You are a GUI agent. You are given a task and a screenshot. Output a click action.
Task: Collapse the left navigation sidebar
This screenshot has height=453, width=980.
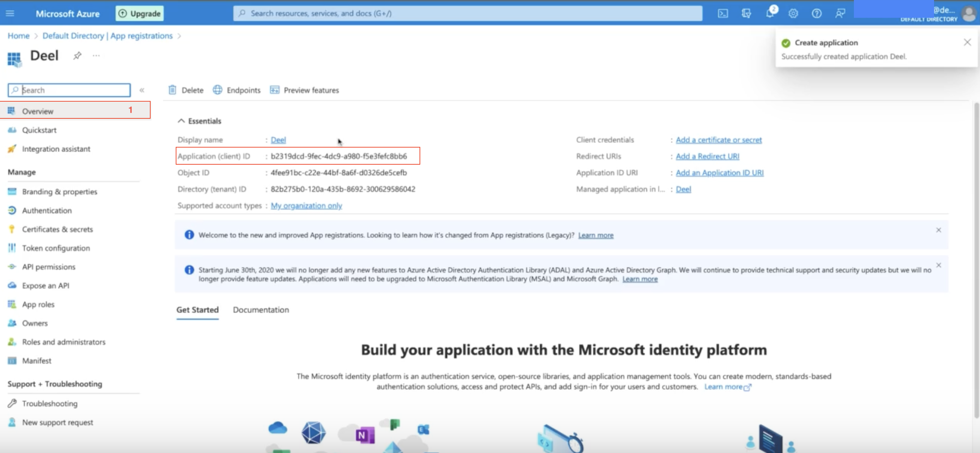(x=142, y=90)
